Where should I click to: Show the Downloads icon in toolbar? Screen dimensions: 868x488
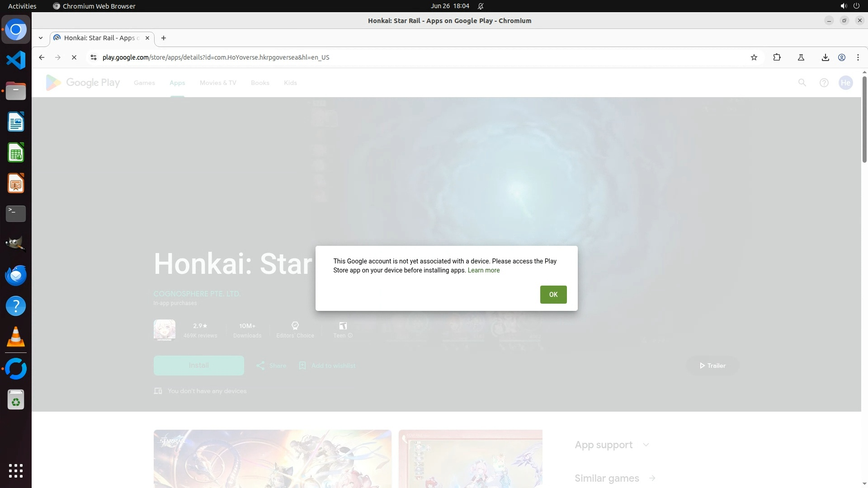[825, 57]
